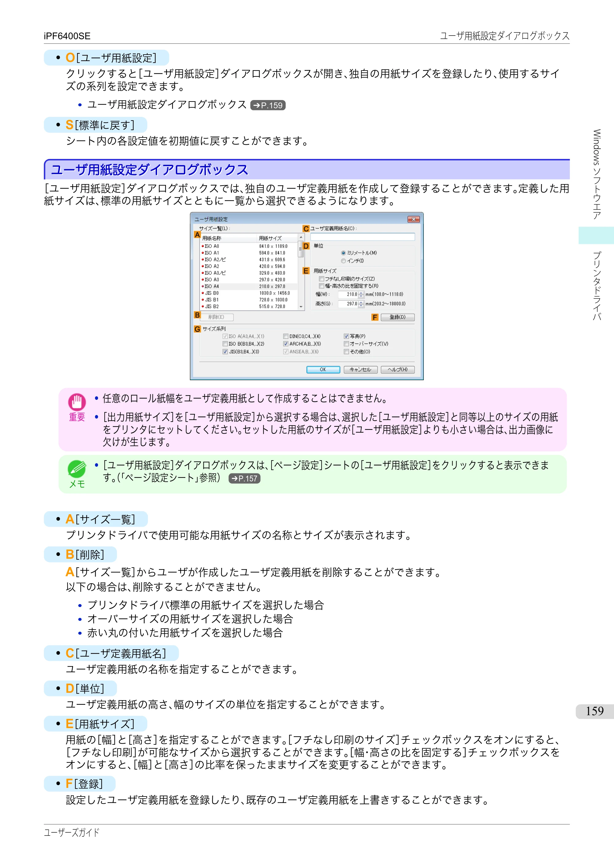Click the 用紙名称 column header

pos(229,238)
